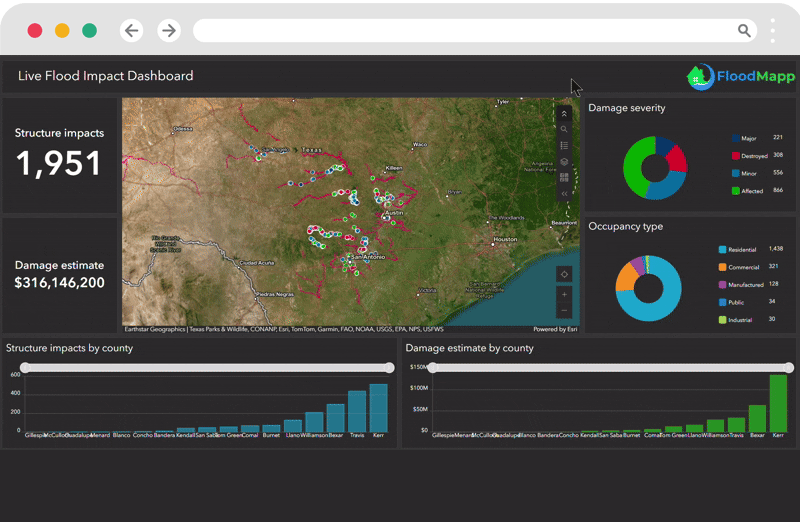
Task: Open the basemap gallery grid tool
Action: tap(564, 178)
